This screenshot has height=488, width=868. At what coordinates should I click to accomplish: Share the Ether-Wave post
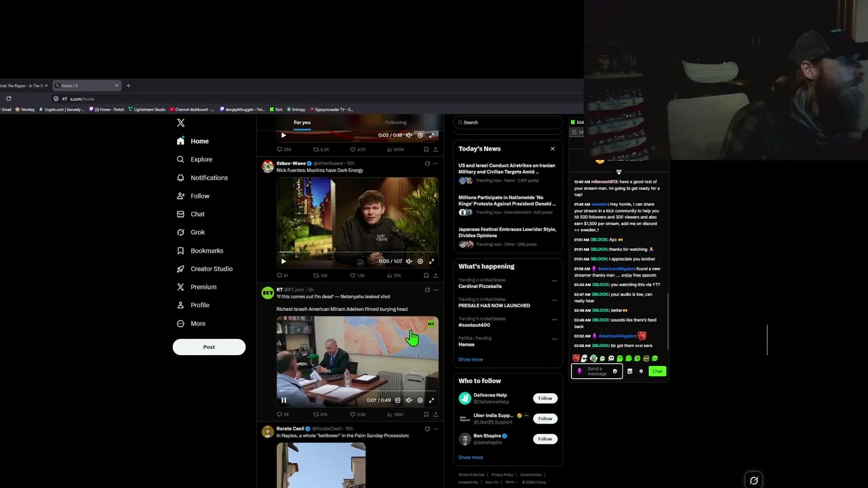point(436,276)
